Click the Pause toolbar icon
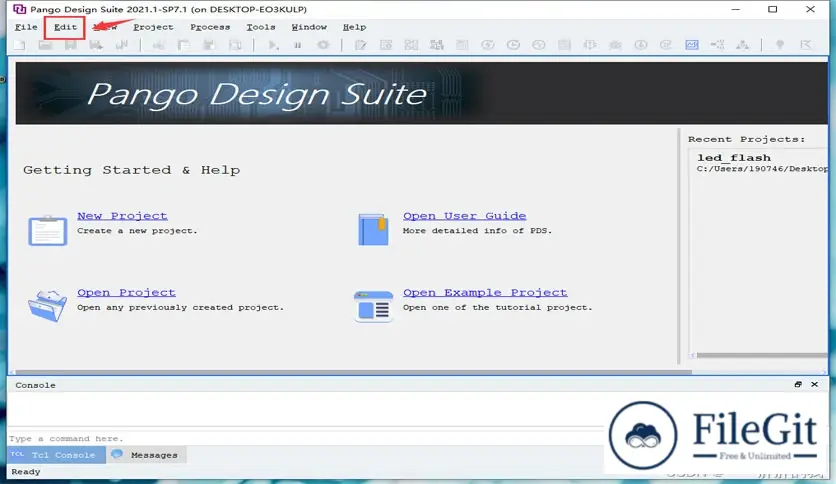This screenshot has width=836, height=484. pyautogui.click(x=298, y=45)
